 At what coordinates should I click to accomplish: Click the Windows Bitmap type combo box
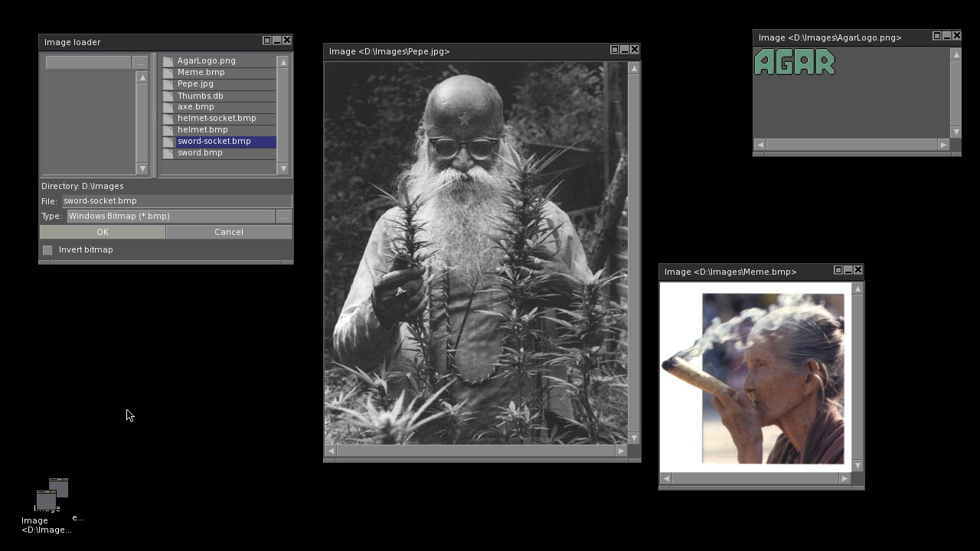171,217
